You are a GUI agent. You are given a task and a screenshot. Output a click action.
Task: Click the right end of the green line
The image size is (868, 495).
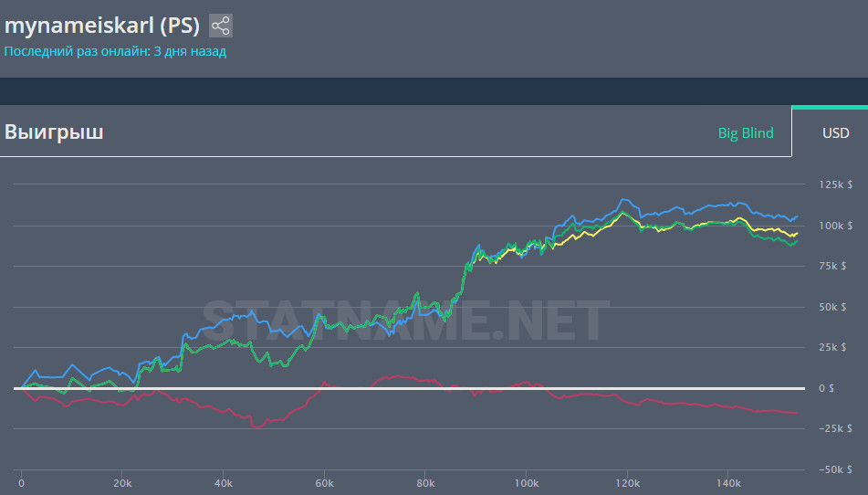(x=797, y=241)
